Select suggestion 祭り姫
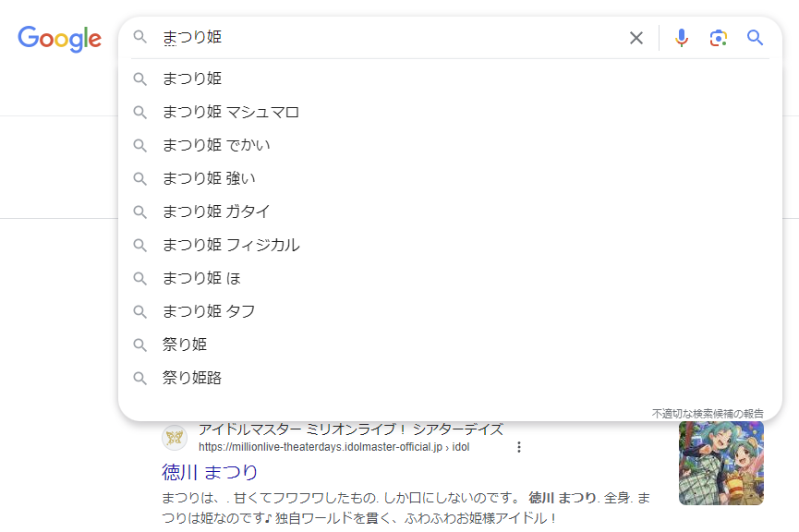The image size is (799, 532). pos(450,345)
